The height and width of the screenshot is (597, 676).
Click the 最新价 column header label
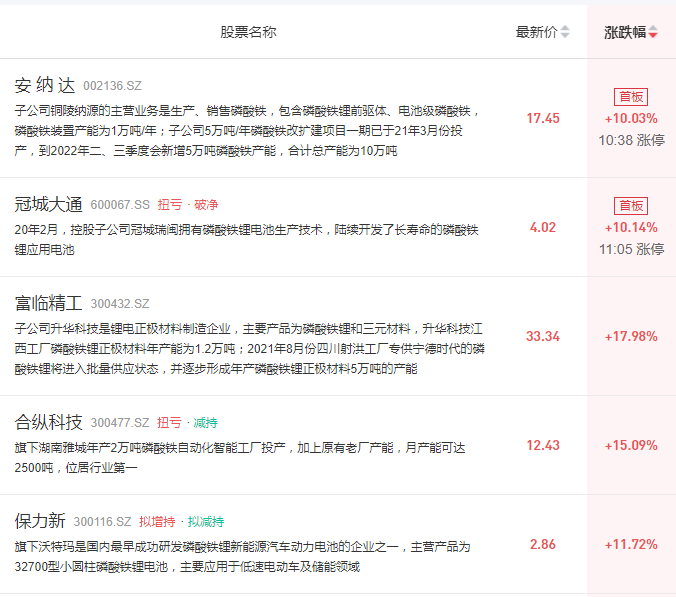tap(537, 32)
